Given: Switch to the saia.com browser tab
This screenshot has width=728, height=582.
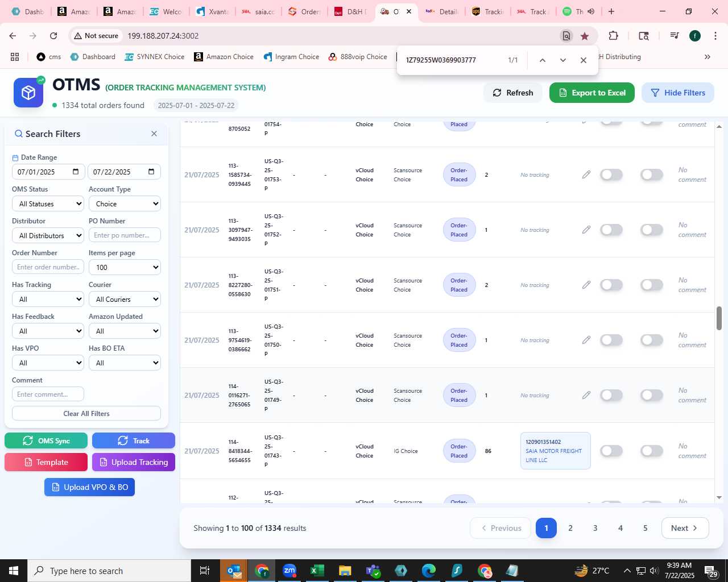Looking at the screenshot, I should (258, 11).
